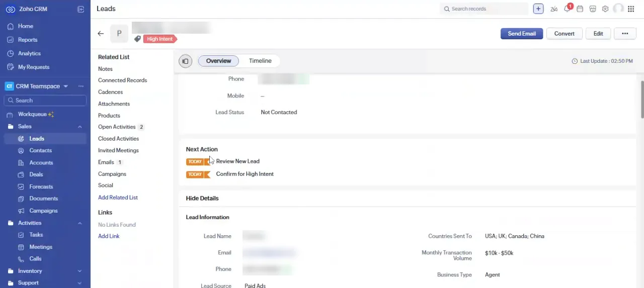Open the apps grid icon
The height and width of the screenshot is (288, 644).
coord(631,9)
